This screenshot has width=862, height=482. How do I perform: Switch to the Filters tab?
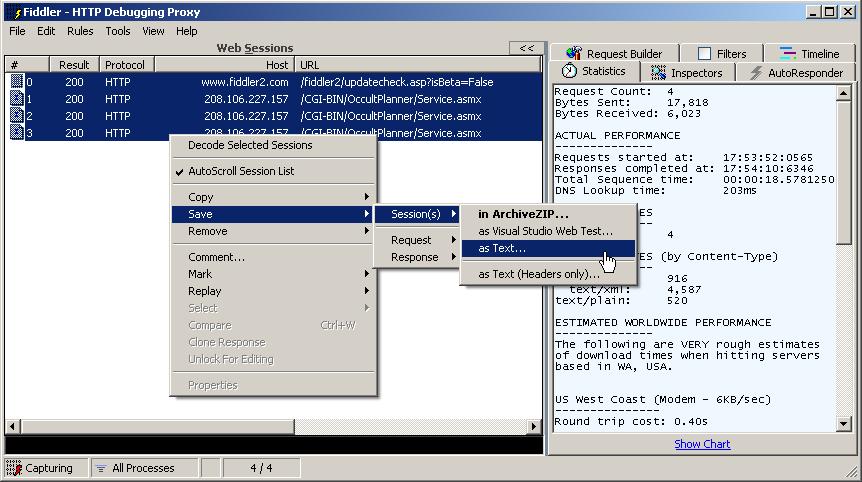point(722,53)
